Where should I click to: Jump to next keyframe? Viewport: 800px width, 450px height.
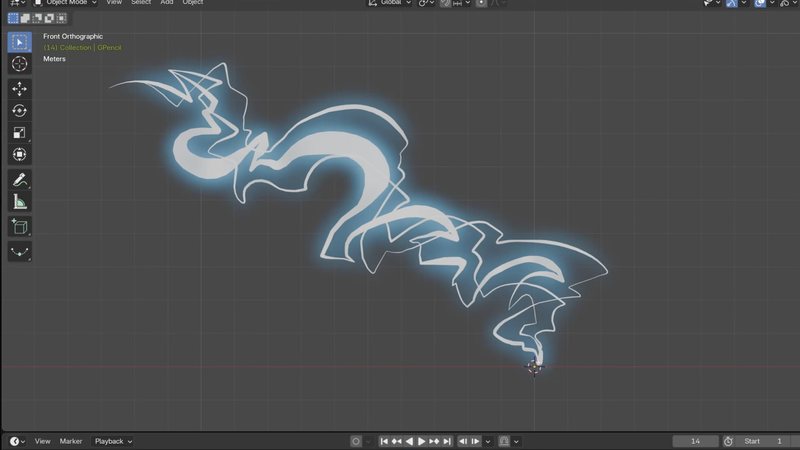click(434, 441)
